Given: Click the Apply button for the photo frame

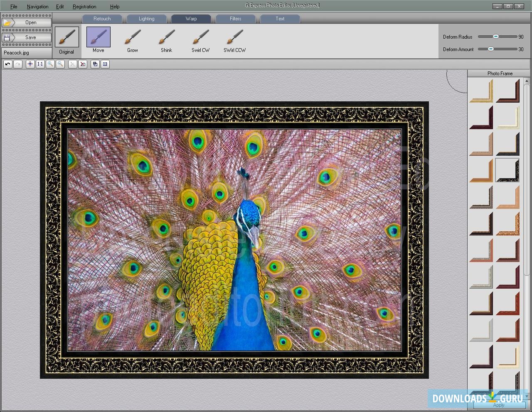Looking at the screenshot, I should [498, 405].
